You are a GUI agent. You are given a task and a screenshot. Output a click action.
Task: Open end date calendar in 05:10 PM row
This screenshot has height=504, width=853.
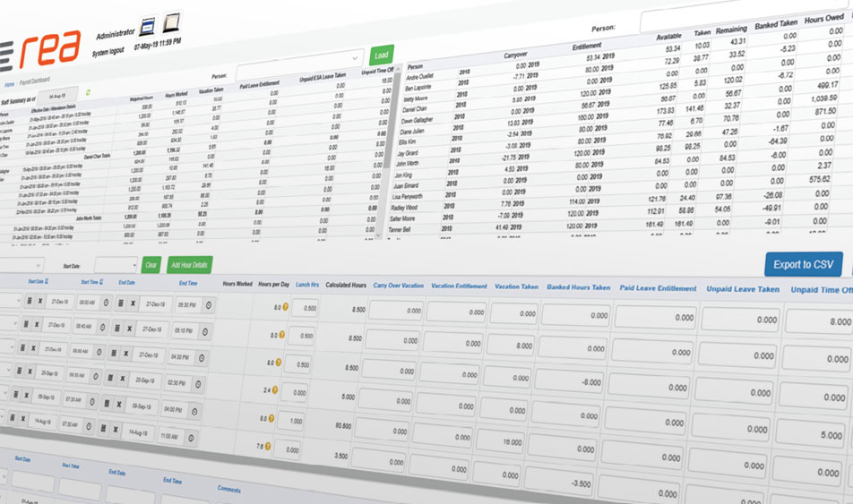click(x=117, y=329)
